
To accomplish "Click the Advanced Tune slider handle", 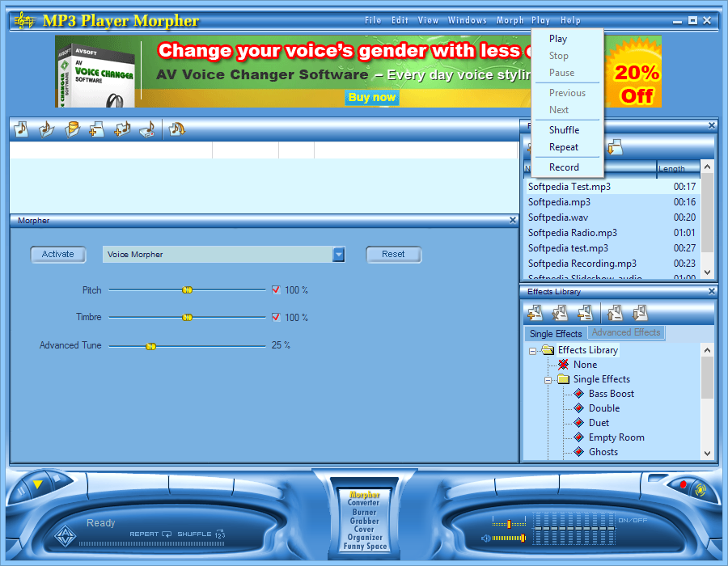I will [x=150, y=346].
